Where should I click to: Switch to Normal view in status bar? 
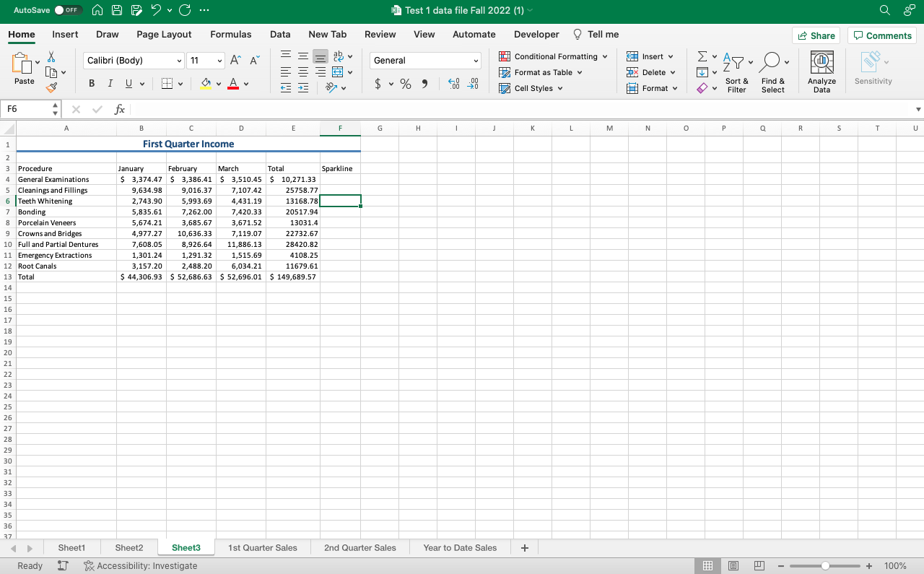tap(708, 566)
